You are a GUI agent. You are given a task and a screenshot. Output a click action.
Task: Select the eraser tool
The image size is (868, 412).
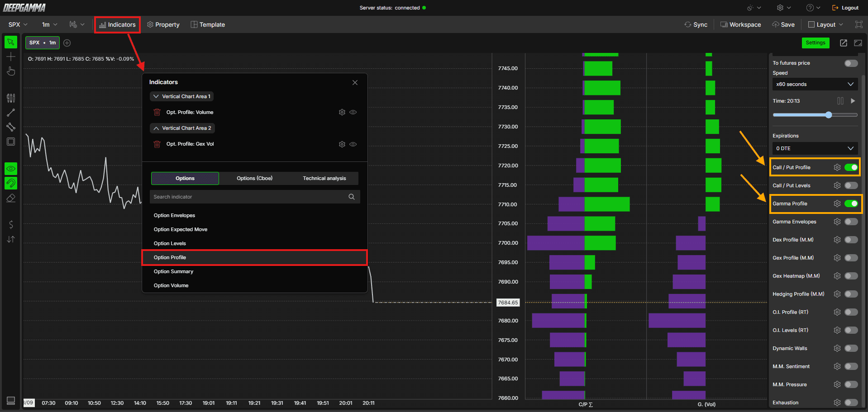coord(11,198)
